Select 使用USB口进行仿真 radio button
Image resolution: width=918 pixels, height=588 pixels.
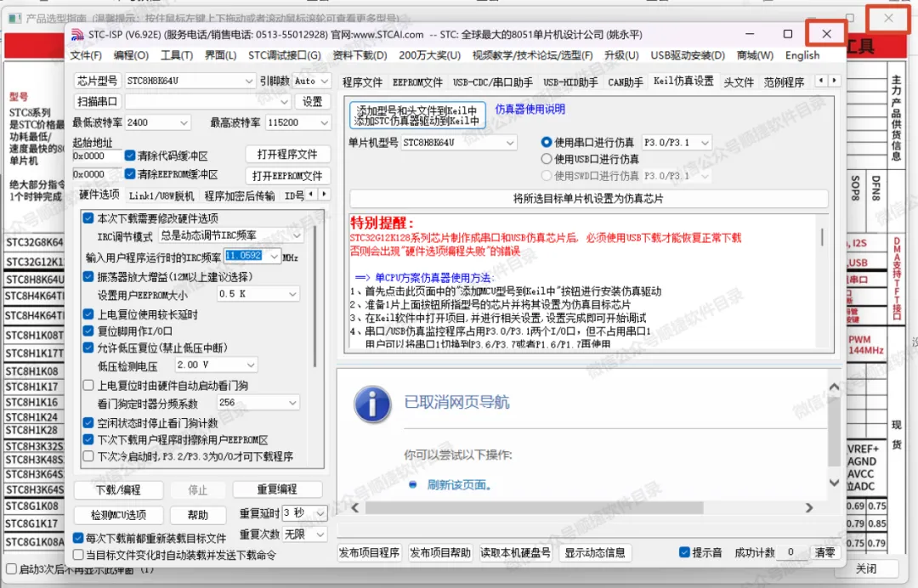[x=547, y=159]
